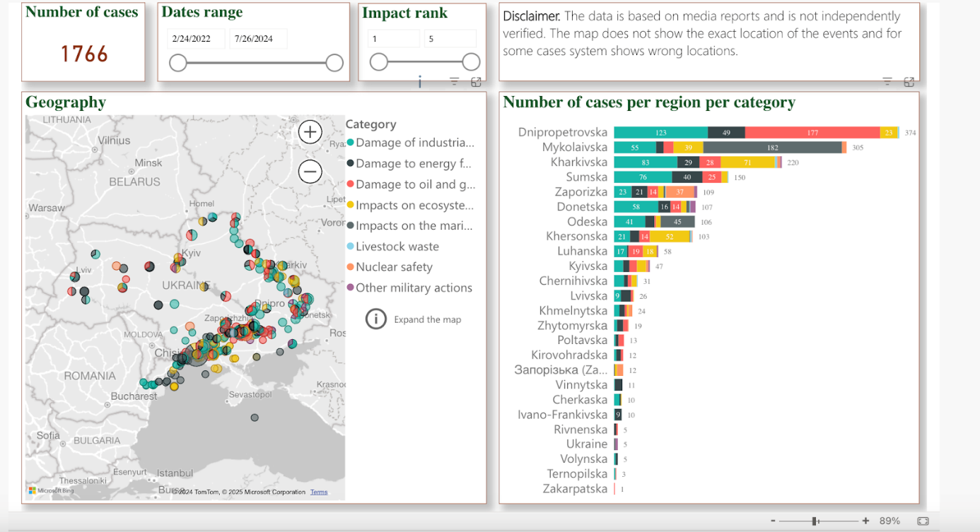Click the circled info icon beside Expand the map

pos(376,319)
